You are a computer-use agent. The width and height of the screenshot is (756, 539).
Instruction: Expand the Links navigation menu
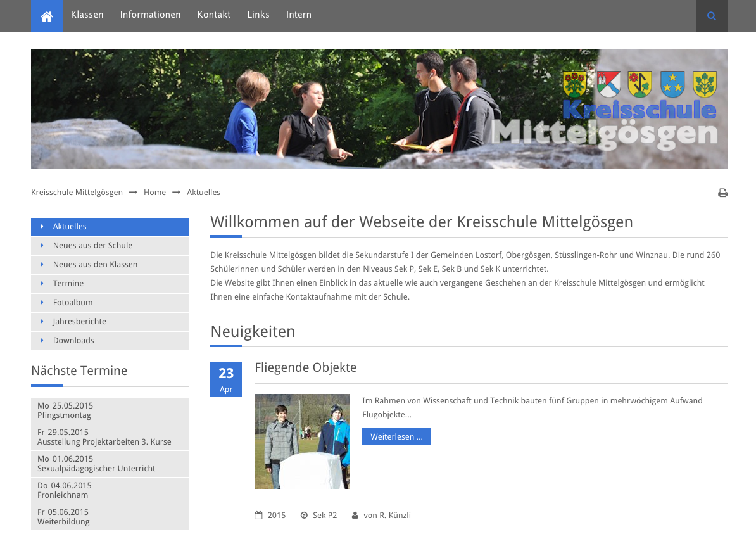click(x=258, y=15)
